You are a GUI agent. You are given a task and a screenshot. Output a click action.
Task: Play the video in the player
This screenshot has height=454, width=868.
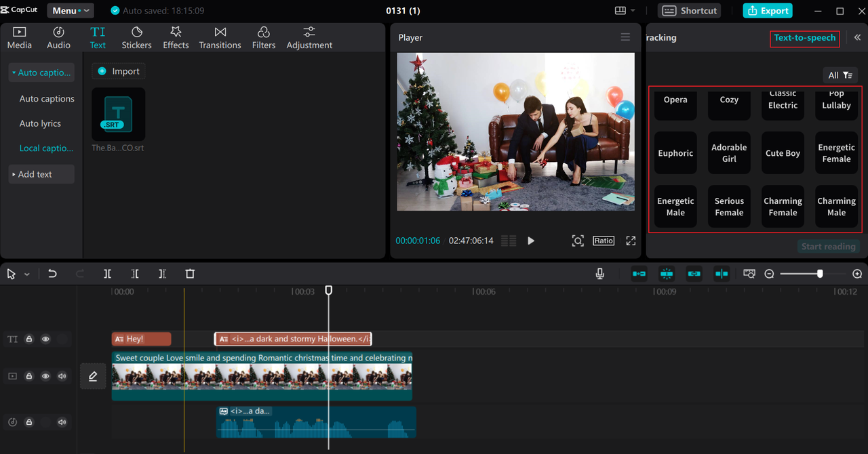531,241
